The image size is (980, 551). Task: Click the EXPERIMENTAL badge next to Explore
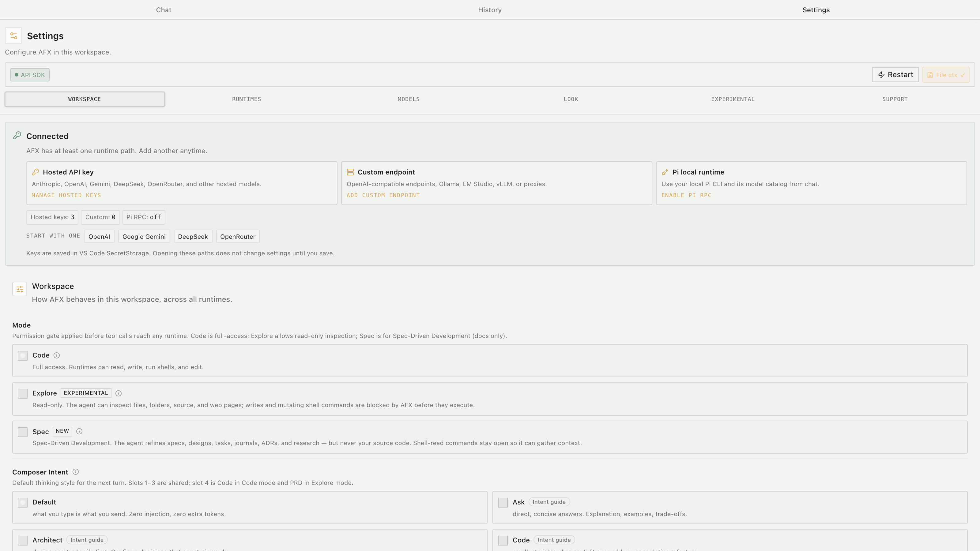tap(86, 393)
